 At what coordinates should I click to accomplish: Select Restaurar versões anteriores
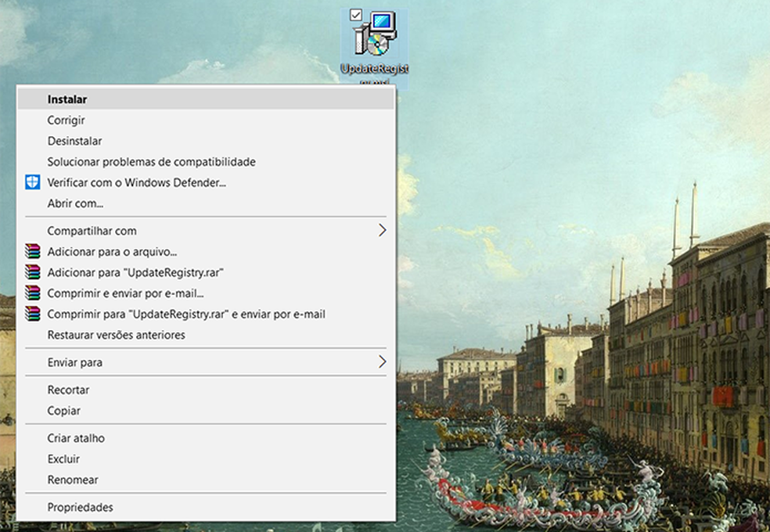point(206,335)
